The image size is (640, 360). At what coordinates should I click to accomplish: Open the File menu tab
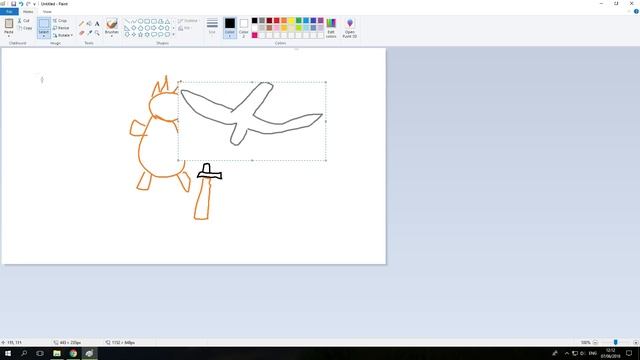(x=9, y=11)
